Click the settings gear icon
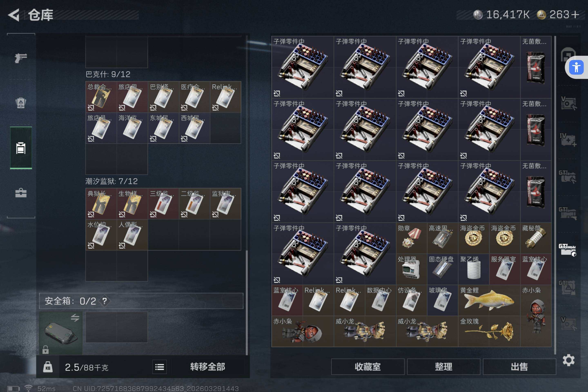Image resolution: width=588 pixels, height=392 pixels. coord(568,360)
